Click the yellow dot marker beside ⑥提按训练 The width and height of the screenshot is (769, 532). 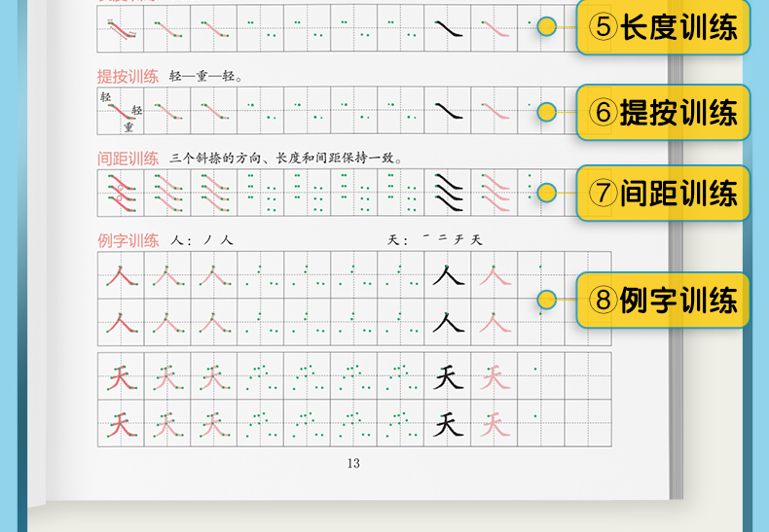(x=547, y=112)
